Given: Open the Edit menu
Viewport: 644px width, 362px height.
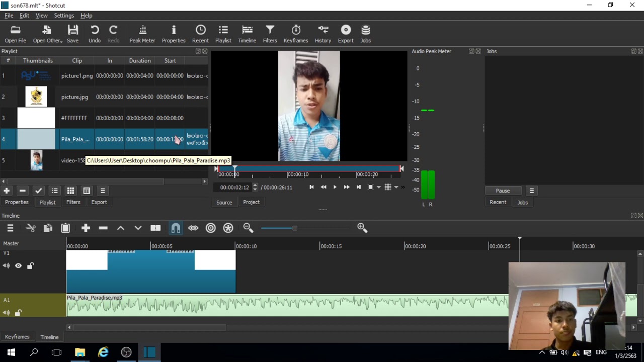Looking at the screenshot, I should pyautogui.click(x=24, y=16).
